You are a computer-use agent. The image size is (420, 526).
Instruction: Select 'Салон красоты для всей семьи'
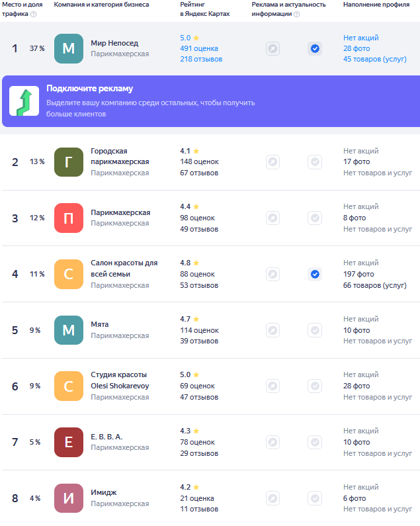(124, 269)
